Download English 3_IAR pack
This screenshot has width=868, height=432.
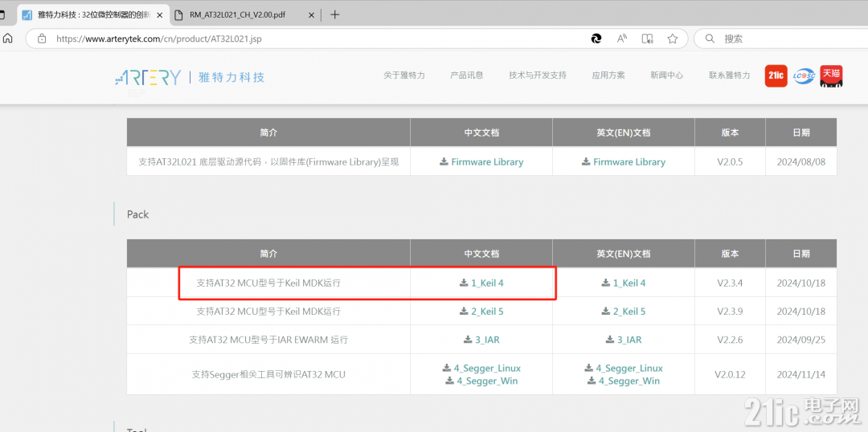624,340
